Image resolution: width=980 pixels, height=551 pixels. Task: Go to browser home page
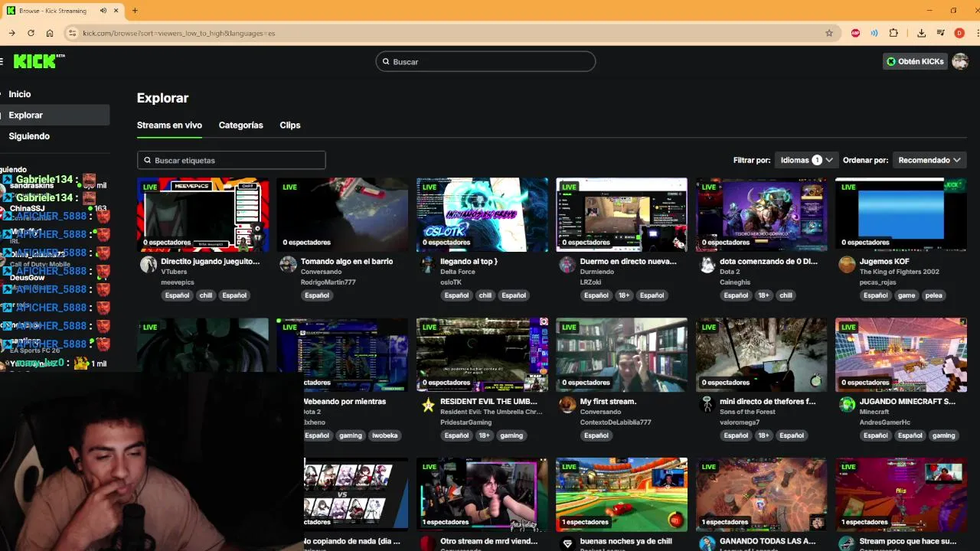(x=50, y=33)
